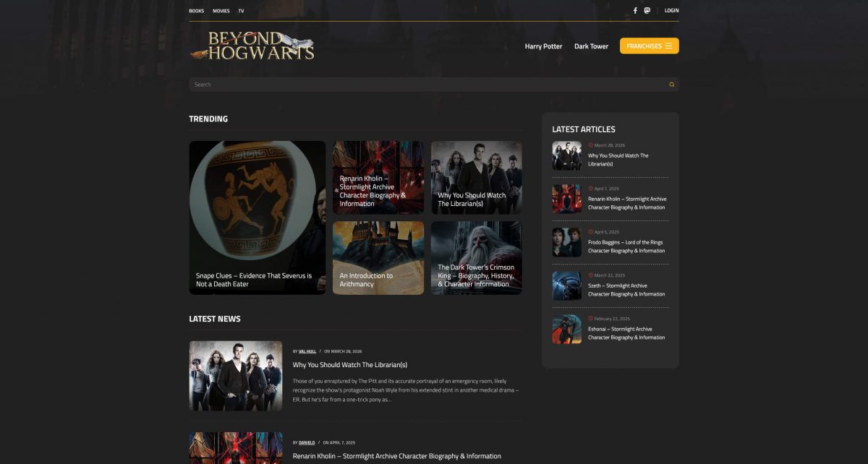This screenshot has height=464, width=868.
Task: Click Eshonai thumbnail in Latest Articles
Action: [567, 329]
